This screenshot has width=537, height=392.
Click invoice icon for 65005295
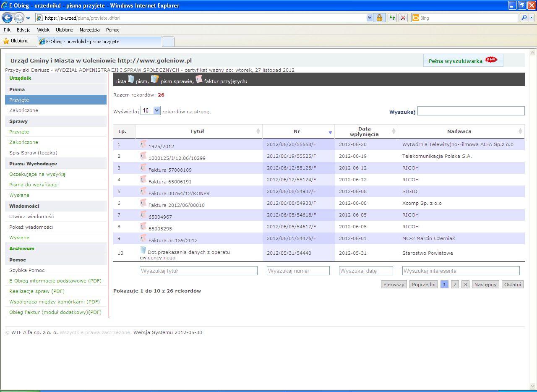tap(143, 226)
